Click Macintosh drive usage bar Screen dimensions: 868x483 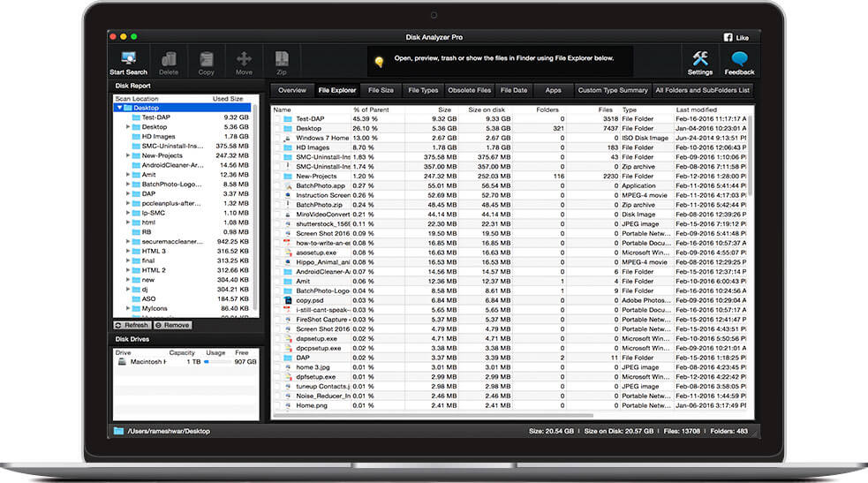point(217,362)
